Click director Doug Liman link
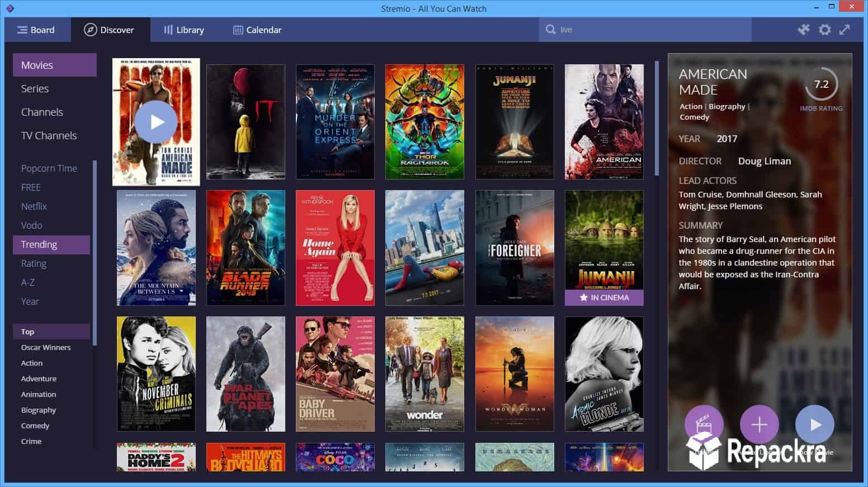 pos(764,161)
